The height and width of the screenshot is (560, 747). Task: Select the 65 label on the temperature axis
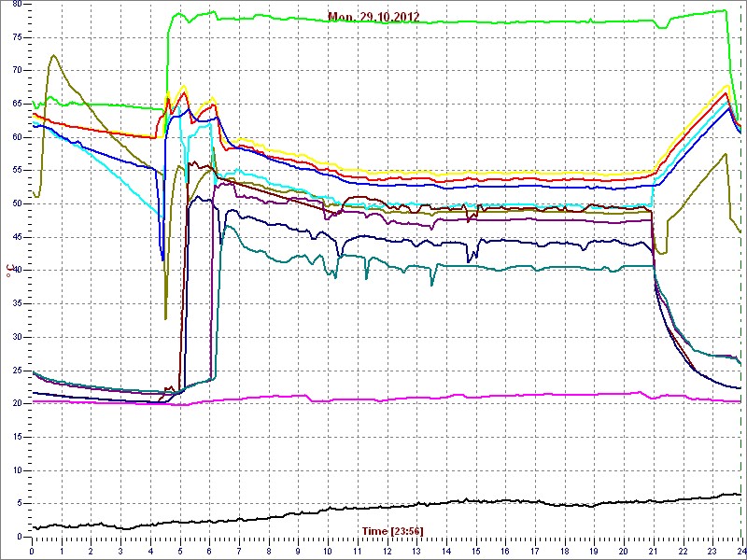pyautogui.click(x=16, y=104)
